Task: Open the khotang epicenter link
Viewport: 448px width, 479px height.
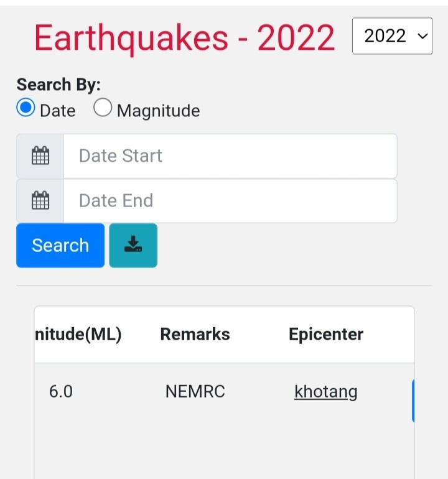Action: click(x=326, y=392)
